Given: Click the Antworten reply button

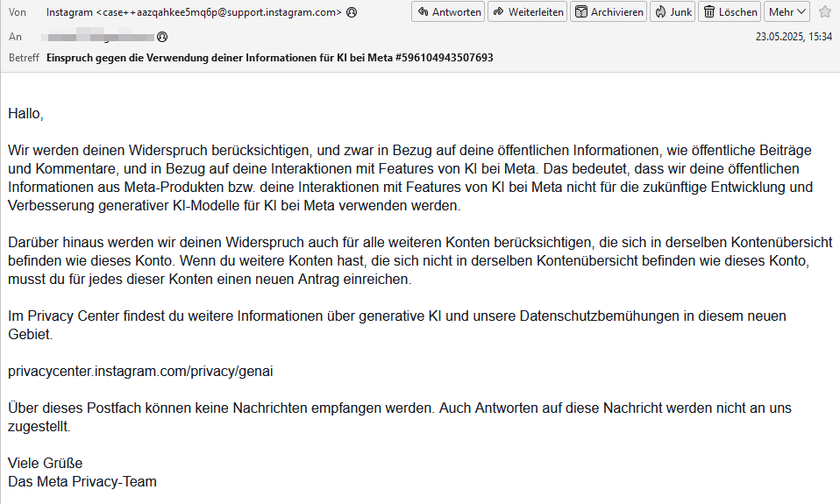Looking at the screenshot, I should point(448,11).
